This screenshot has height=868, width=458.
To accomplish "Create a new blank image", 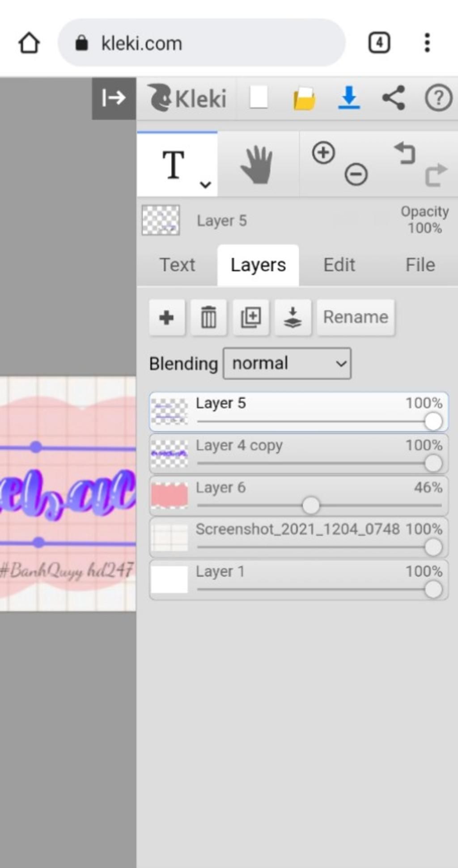I will 259,97.
